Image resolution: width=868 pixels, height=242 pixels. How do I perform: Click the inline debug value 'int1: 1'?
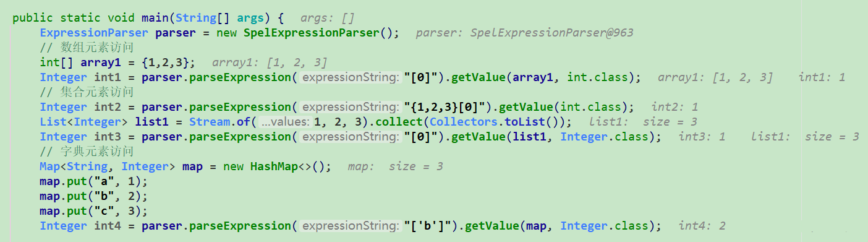click(822, 77)
